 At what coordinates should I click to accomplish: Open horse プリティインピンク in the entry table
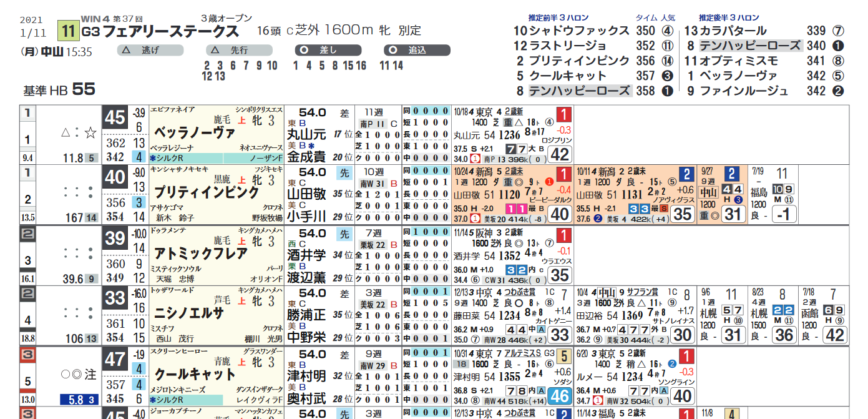pos(206,192)
